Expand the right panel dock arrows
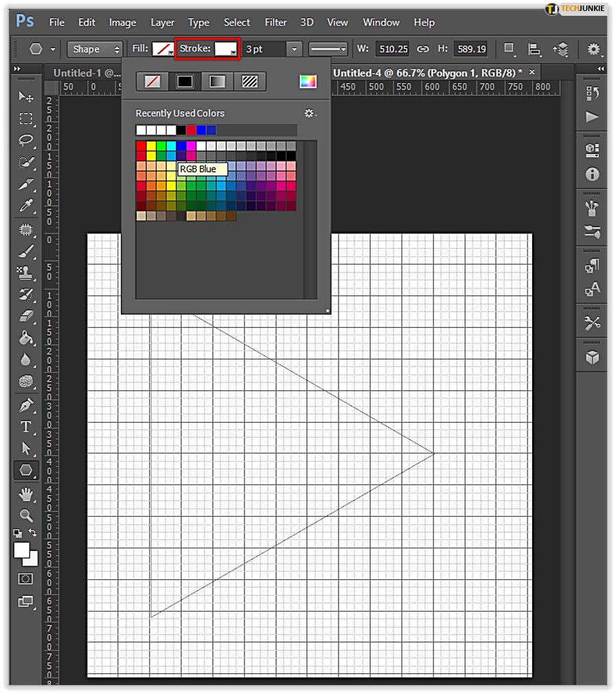616x694 pixels. 600,69
